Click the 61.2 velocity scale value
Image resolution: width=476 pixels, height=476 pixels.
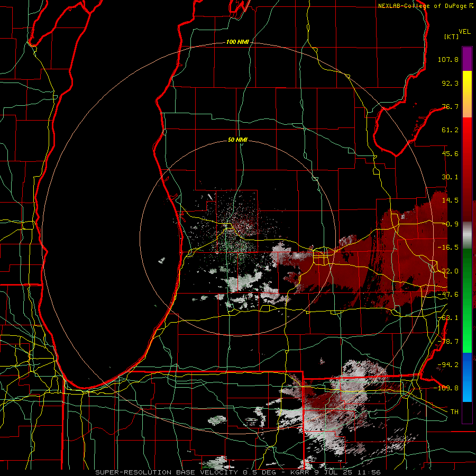(x=450, y=130)
